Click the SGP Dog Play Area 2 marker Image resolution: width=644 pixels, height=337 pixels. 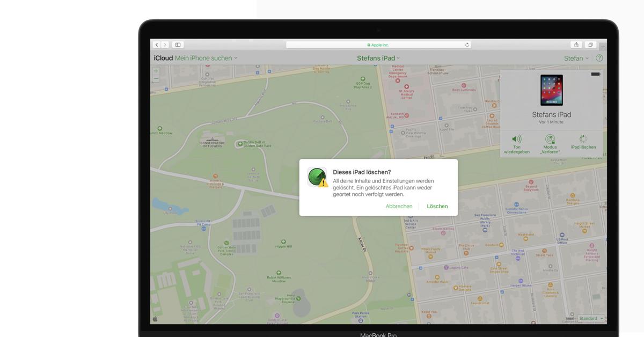(x=363, y=78)
